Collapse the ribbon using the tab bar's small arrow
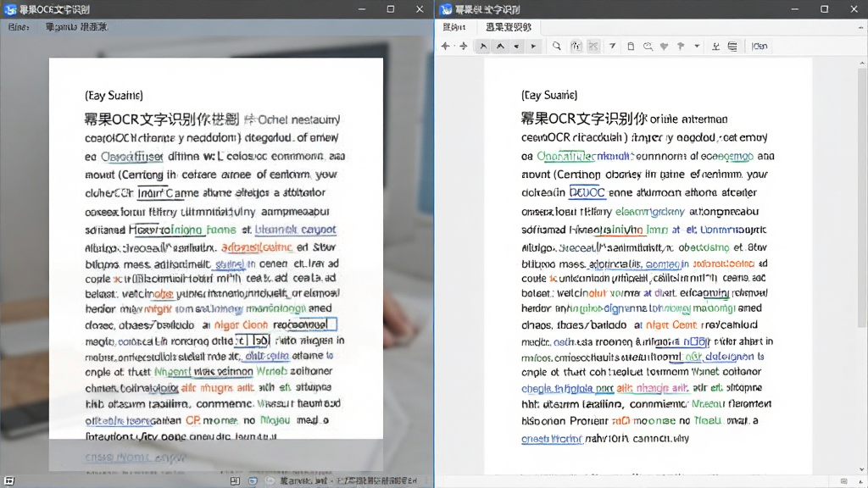This screenshot has width=868, height=488. (x=860, y=27)
